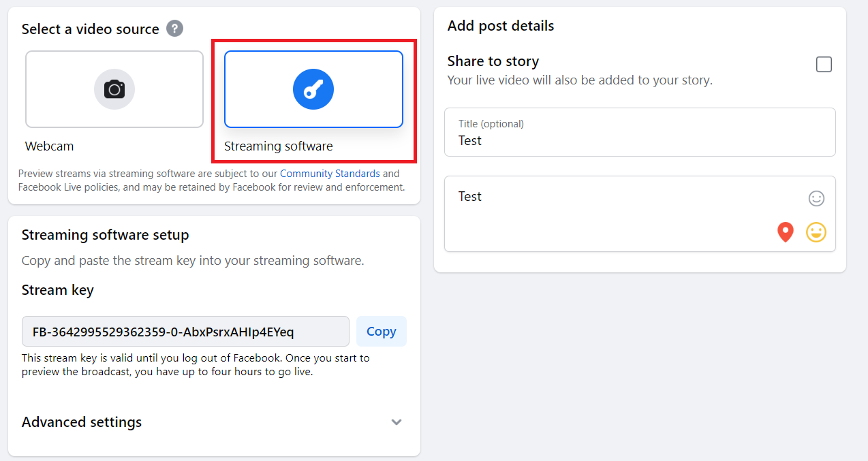The height and width of the screenshot is (461, 868).
Task: Expand Advanced settings chevron
Action: 397,422
